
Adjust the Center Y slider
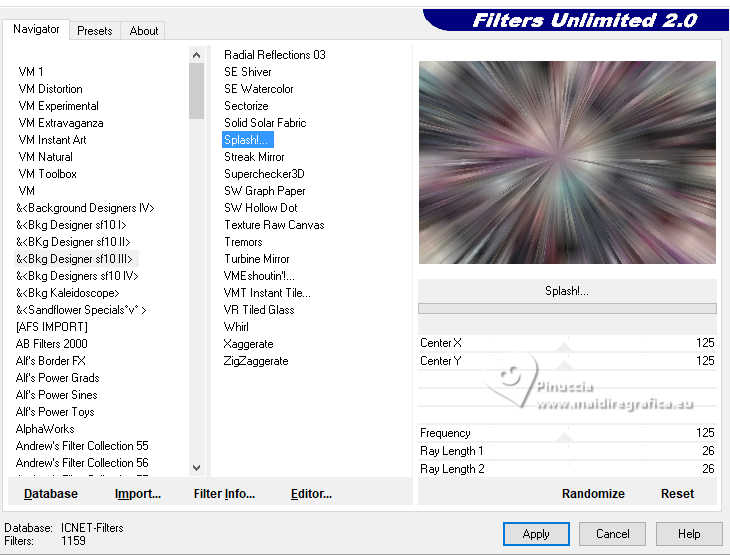(567, 361)
